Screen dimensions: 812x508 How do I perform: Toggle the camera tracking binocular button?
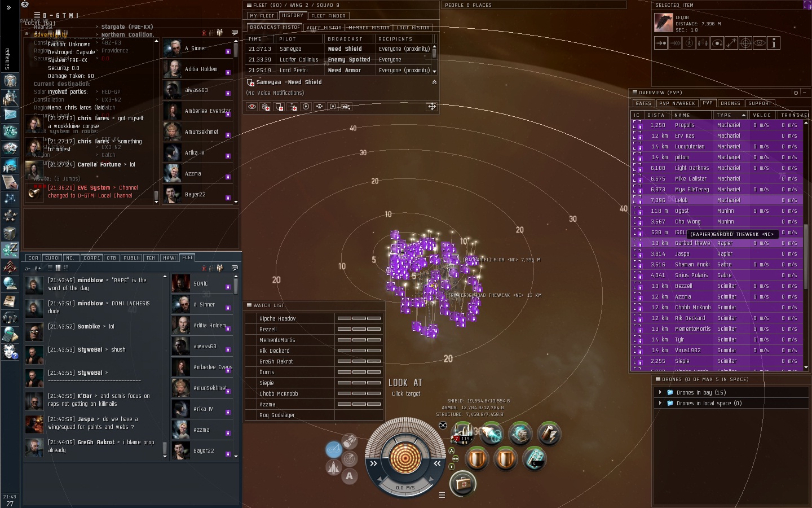(443, 425)
